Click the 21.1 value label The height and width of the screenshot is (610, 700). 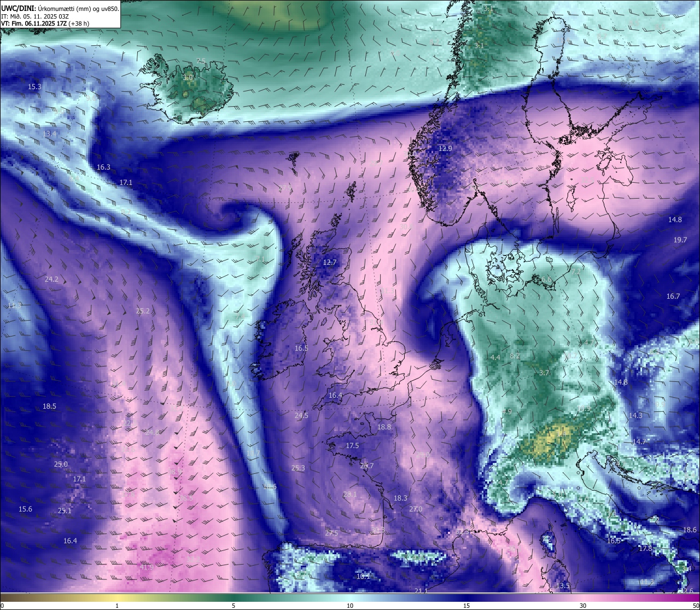421,591
